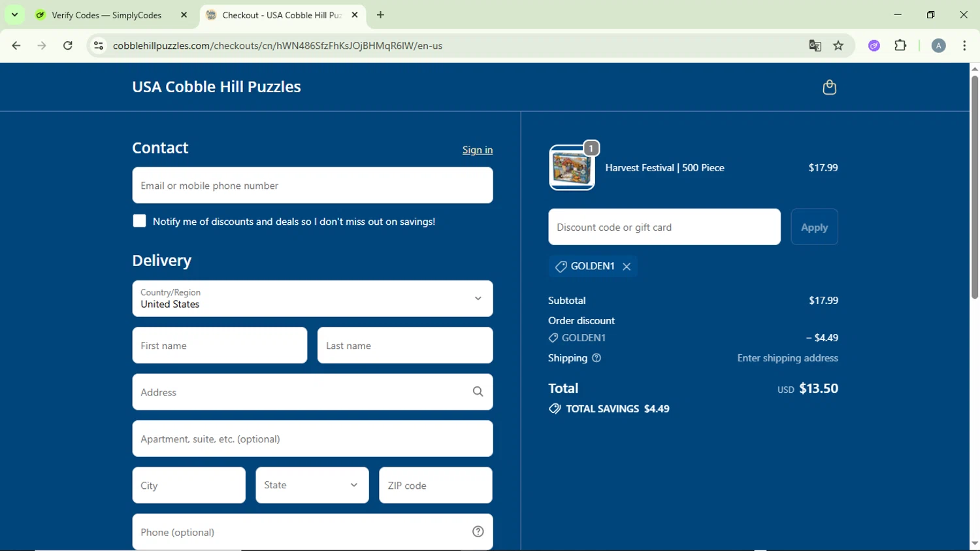980x551 pixels.
Task: Remove the GOLDEN1 discount code tag
Action: [x=627, y=267]
